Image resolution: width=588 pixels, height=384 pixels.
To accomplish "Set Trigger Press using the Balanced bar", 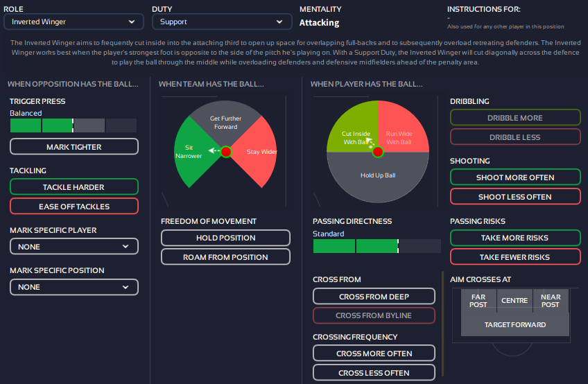I will coord(73,125).
